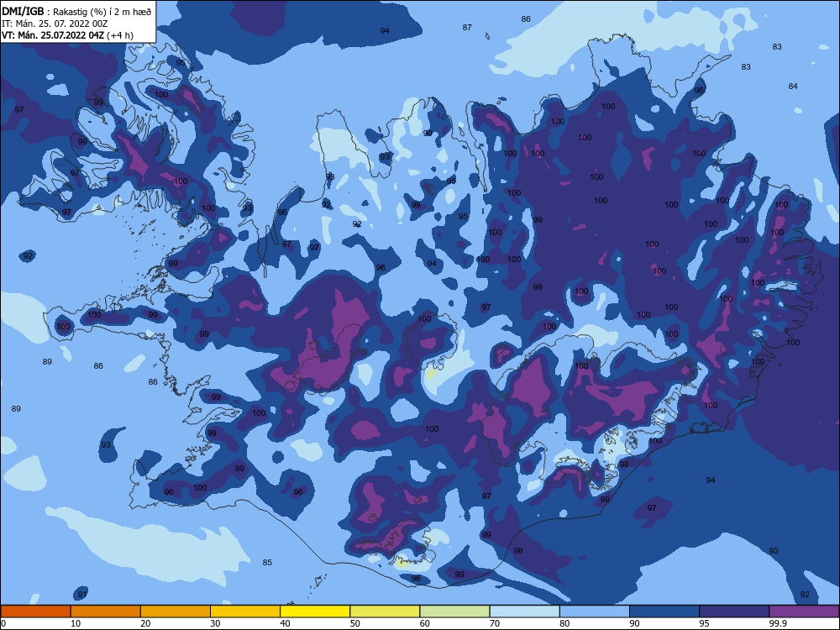Click the '50' legend scale label
The image size is (840, 630).
(355, 623)
